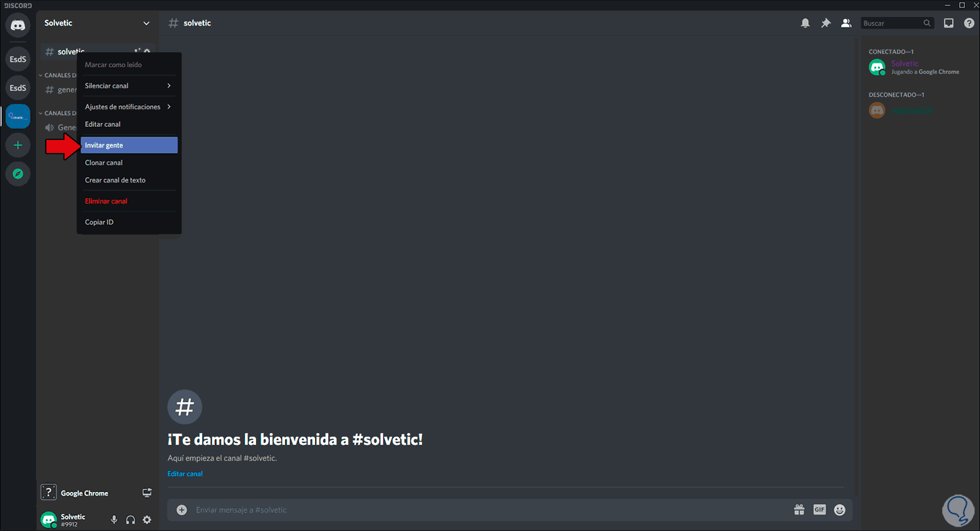Choose Eliminar canal in context menu
Image resolution: width=980 pixels, height=531 pixels.
coord(129,201)
